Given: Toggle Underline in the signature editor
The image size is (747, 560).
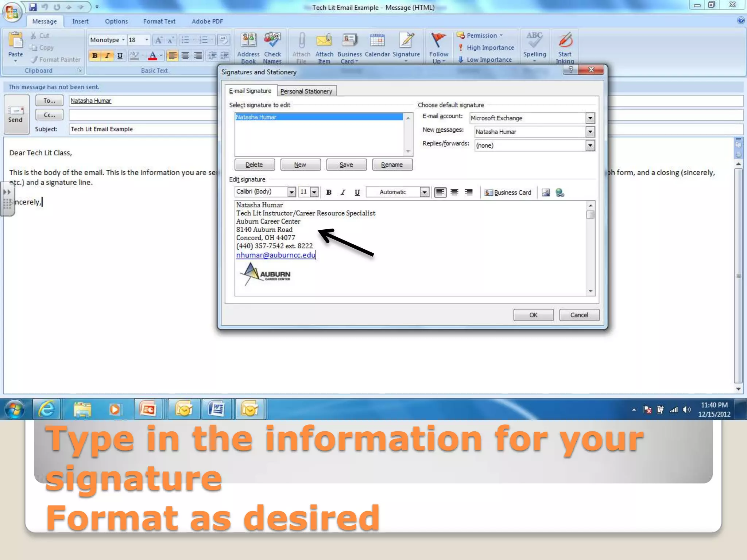Looking at the screenshot, I should pos(357,192).
